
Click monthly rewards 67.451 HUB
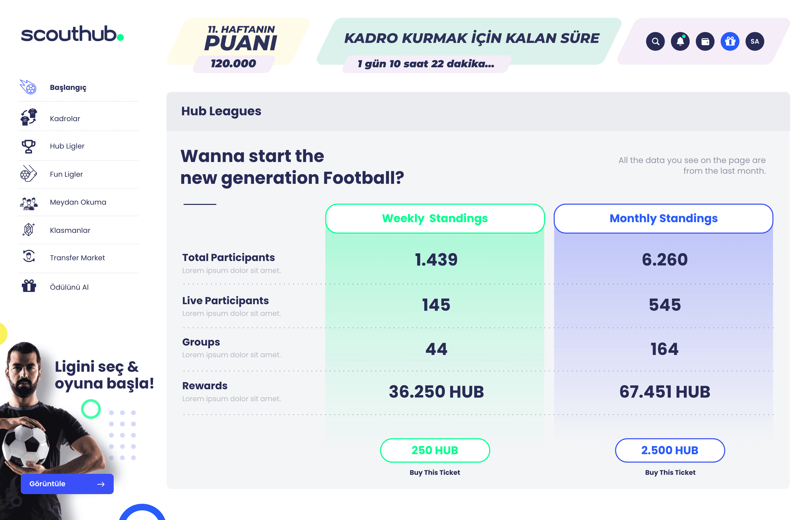point(665,392)
